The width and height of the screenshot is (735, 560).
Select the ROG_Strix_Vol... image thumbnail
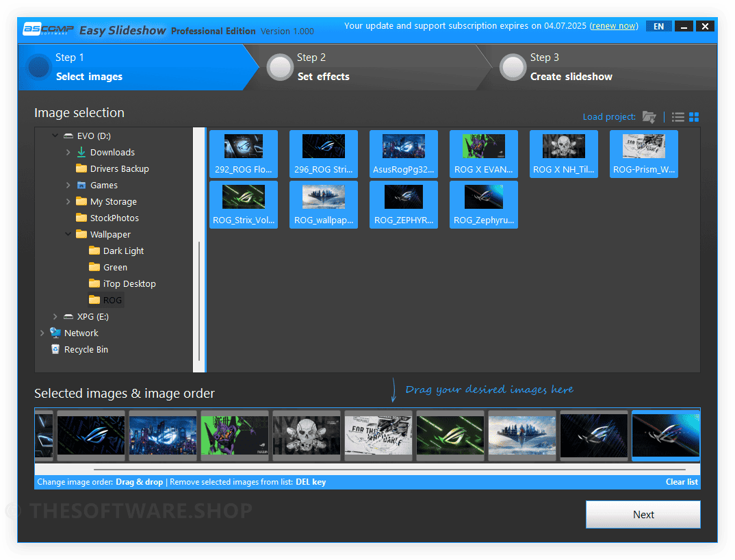(x=243, y=205)
